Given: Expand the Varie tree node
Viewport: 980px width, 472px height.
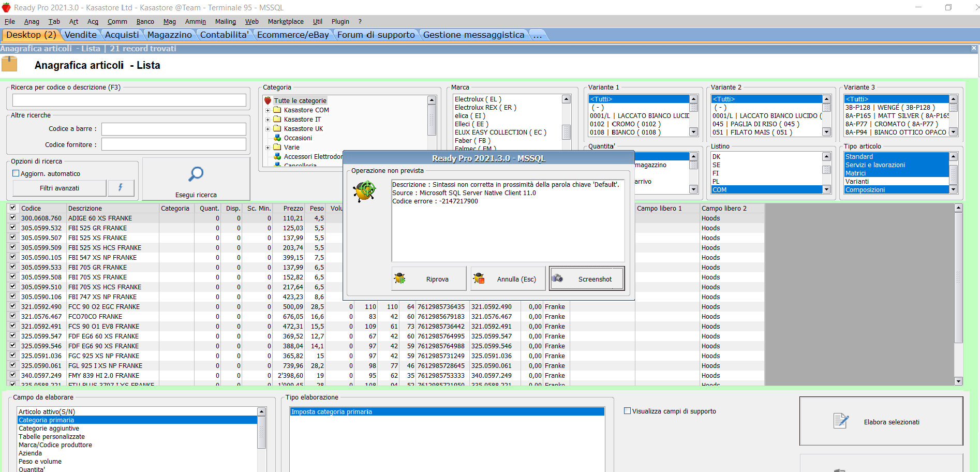Looking at the screenshot, I should coord(268,148).
